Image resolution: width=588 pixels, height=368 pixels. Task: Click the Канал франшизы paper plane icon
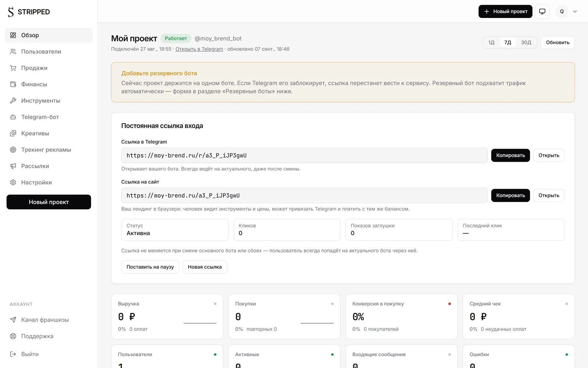[13, 320]
